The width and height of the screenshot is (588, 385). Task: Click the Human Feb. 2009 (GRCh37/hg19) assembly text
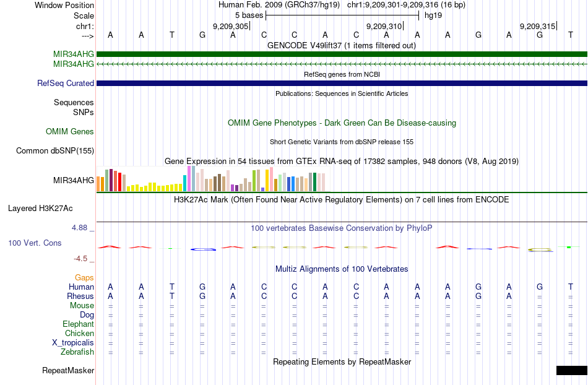coord(279,5)
